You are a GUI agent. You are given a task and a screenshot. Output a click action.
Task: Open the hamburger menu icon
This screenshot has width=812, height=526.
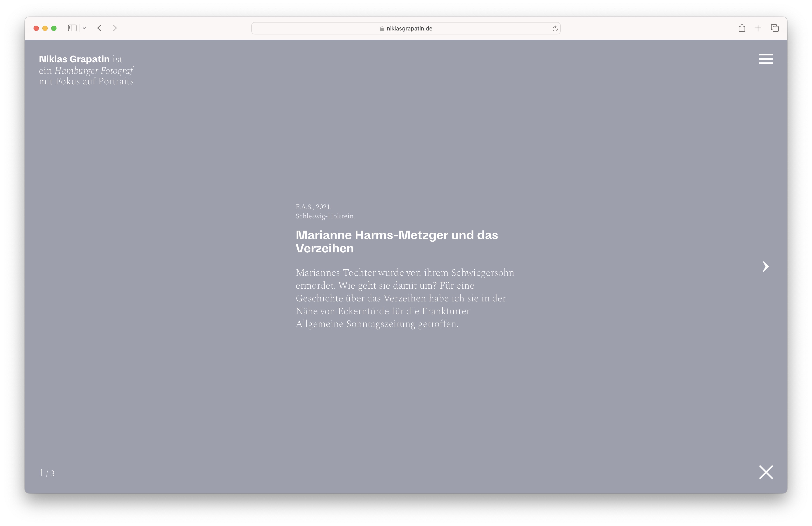tap(766, 59)
